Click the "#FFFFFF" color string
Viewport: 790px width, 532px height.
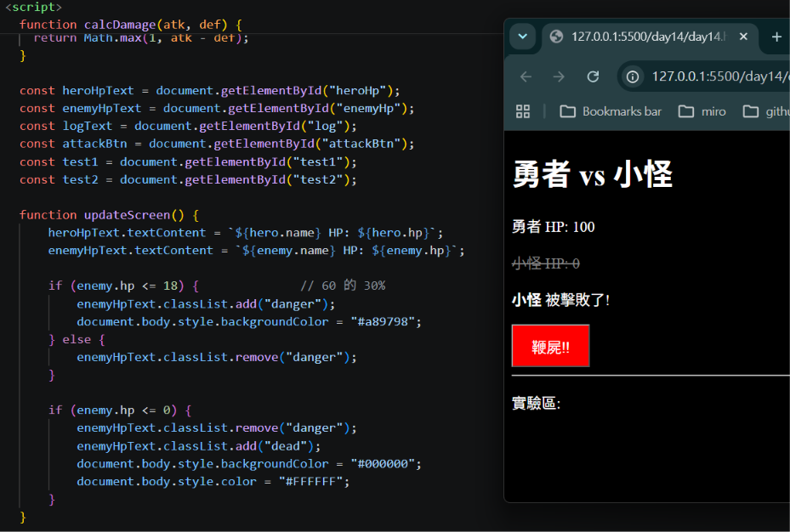tap(310, 481)
